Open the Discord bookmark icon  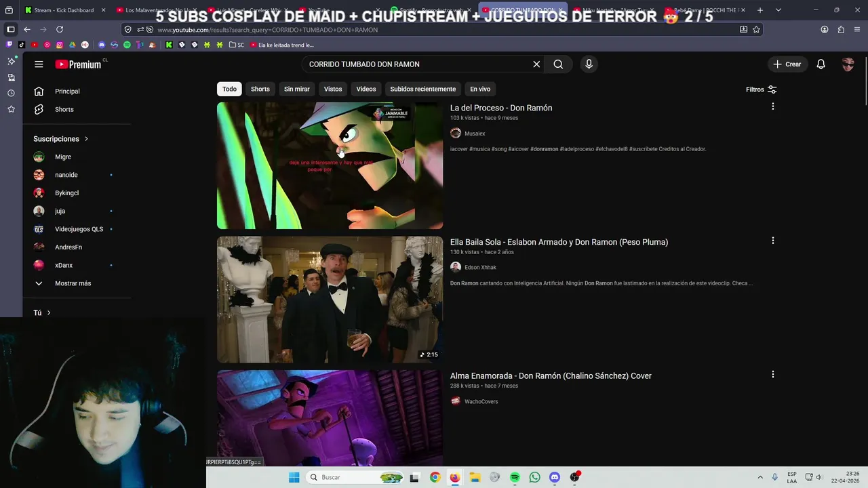(102, 45)
